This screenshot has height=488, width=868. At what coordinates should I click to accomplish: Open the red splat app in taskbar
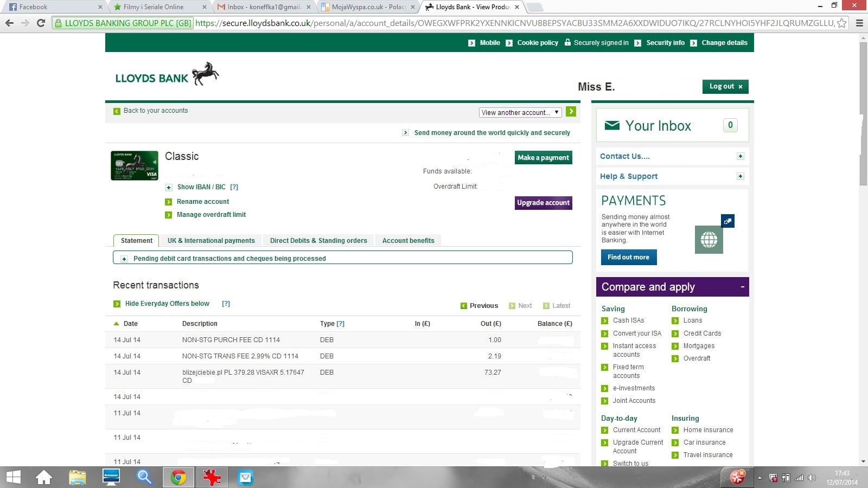click(x=212, y=478)
